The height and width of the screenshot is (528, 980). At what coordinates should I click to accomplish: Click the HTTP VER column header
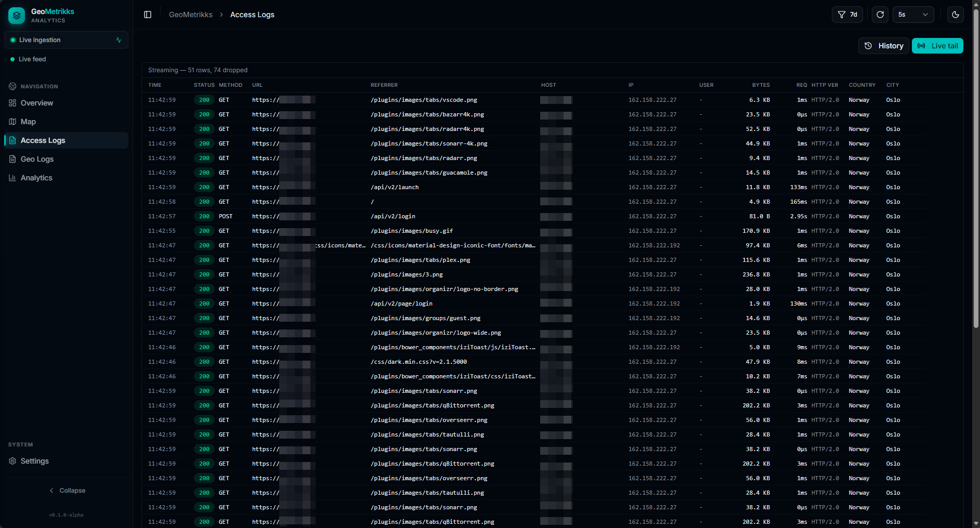[825, 85]
